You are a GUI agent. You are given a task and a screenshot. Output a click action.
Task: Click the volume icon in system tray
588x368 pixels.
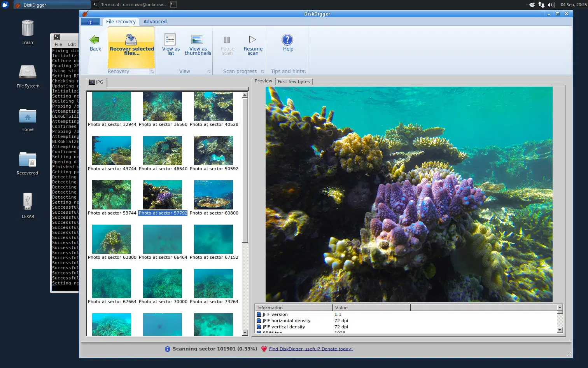tap(551, 5)
